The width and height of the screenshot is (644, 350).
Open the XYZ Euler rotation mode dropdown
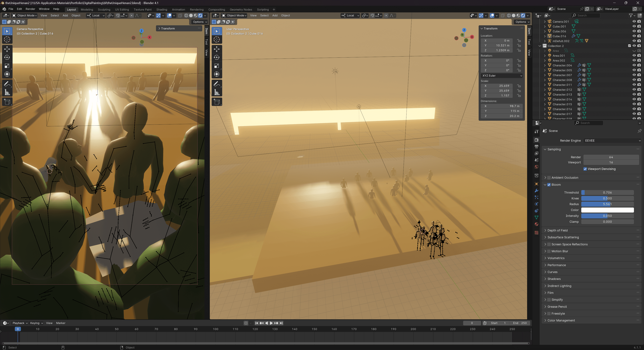click(x=501, y=75)
